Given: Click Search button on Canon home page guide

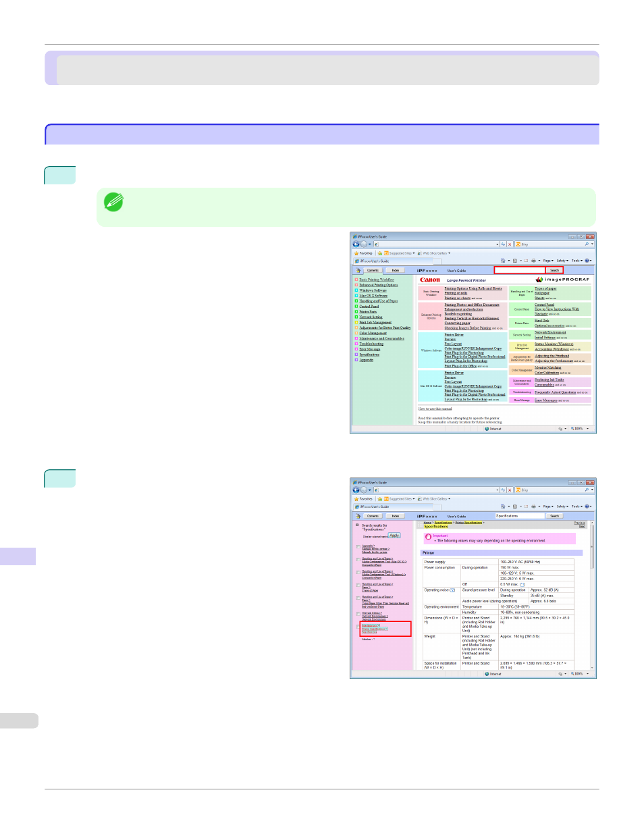Looking at the screenshot, I should (x=554, y=270).
